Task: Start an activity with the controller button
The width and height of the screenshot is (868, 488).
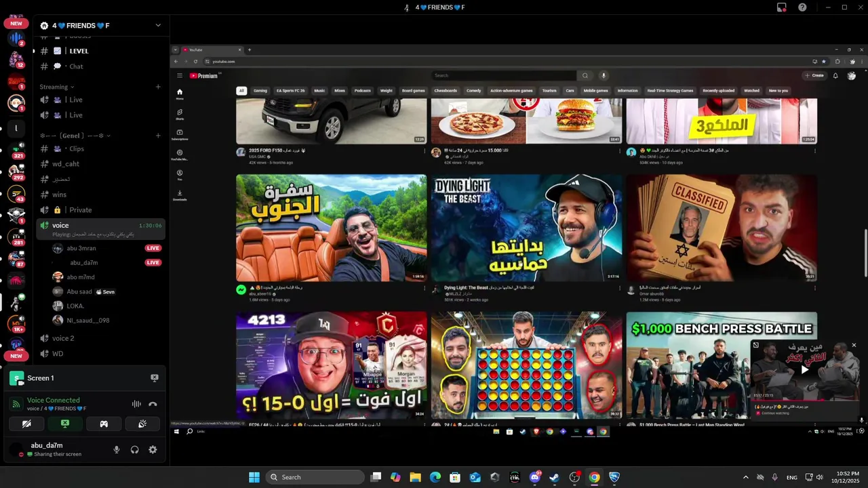Action: tap(104, 424)
